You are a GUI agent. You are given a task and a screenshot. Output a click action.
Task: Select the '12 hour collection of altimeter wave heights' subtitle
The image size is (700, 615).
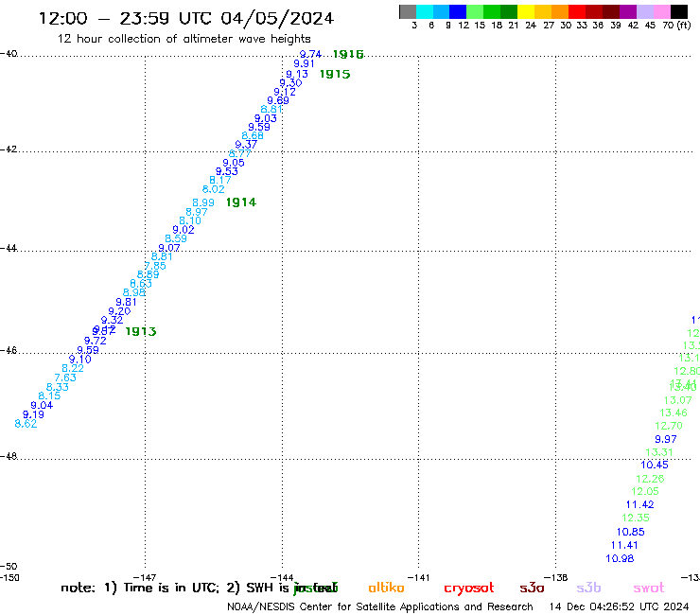[184, 39]
